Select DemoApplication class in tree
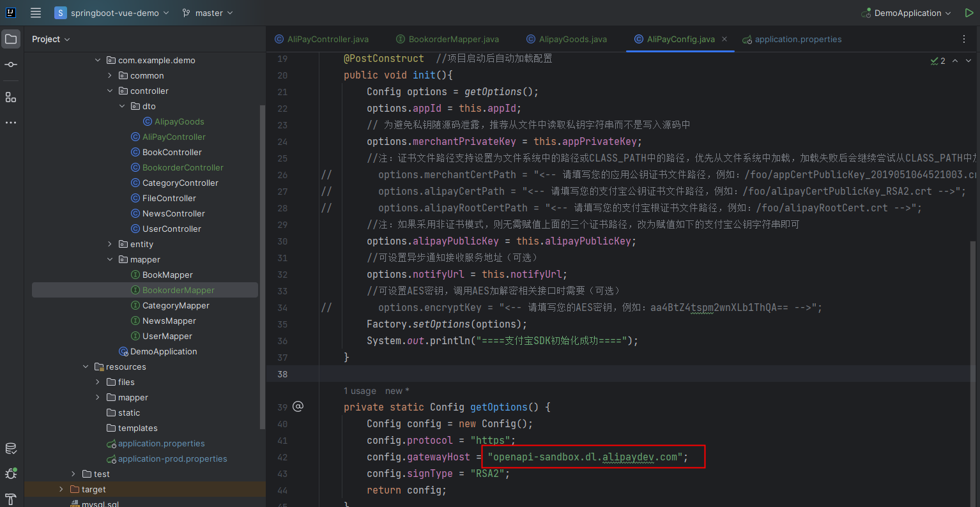This screenshot has height=507, width=980. [x=158, y=351]
